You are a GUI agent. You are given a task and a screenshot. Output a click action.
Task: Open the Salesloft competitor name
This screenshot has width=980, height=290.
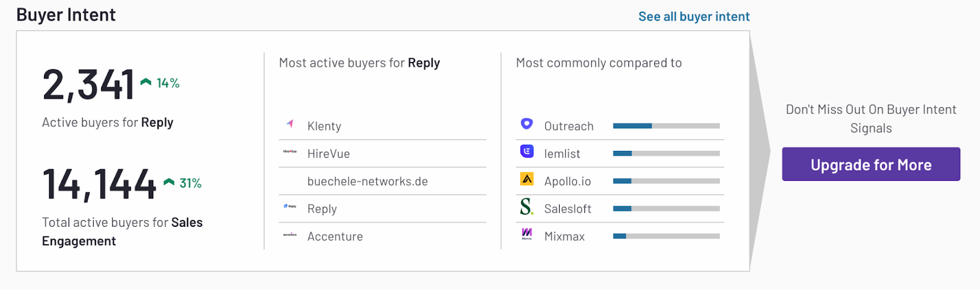(568, 209)
